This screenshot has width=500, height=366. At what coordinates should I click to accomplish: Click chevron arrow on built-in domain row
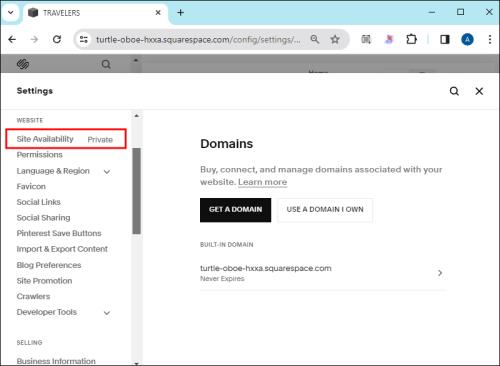[440, 273]
